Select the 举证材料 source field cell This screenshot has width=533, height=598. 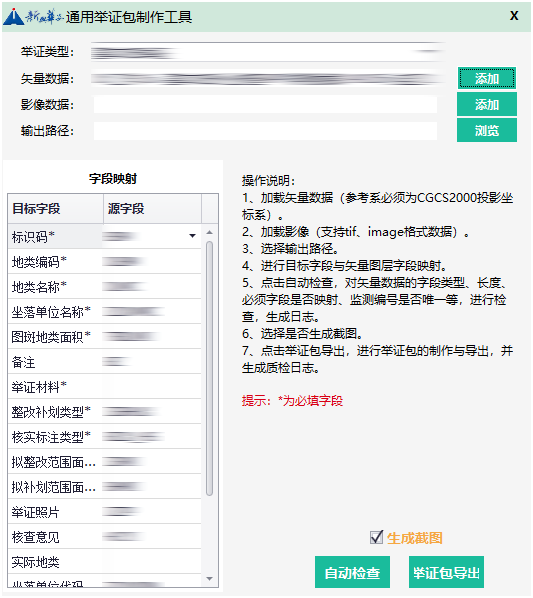point(151,387)
